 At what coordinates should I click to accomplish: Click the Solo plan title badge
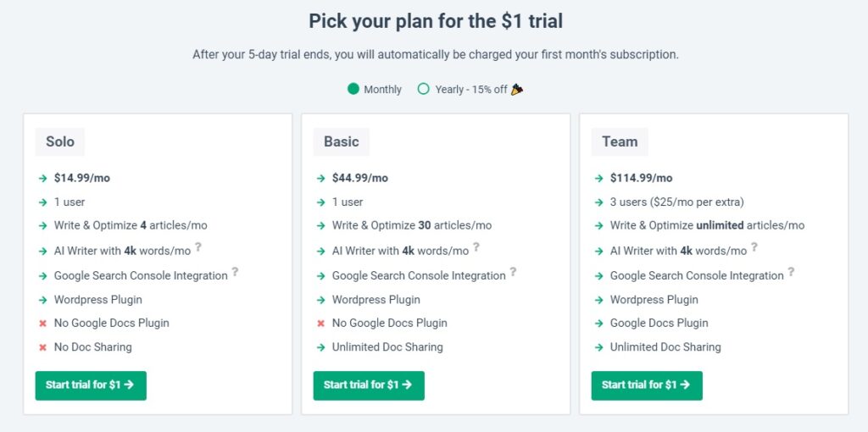[60, 141]
